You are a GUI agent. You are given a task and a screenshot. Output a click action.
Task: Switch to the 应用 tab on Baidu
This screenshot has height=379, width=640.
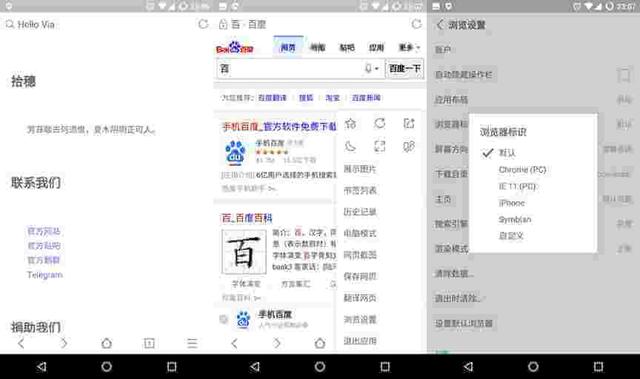[x=376, y=48]
